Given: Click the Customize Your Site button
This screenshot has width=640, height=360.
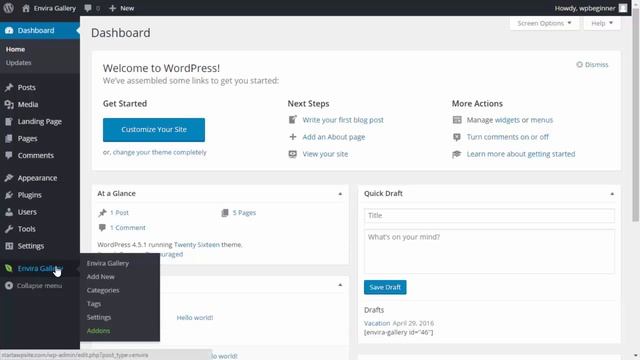Looking at the screenshot, I should click(154, 130).
